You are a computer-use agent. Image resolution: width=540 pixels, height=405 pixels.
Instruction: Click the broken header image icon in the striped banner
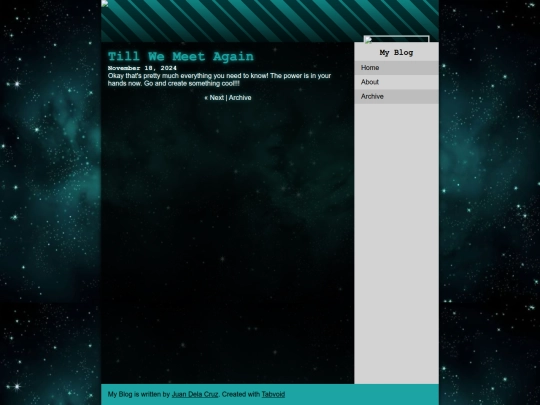point(105,3)
